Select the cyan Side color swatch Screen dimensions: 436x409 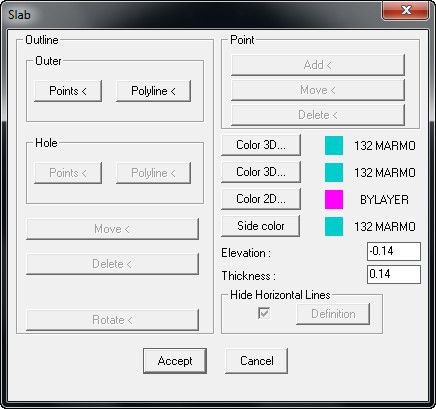tap(334, 227)
